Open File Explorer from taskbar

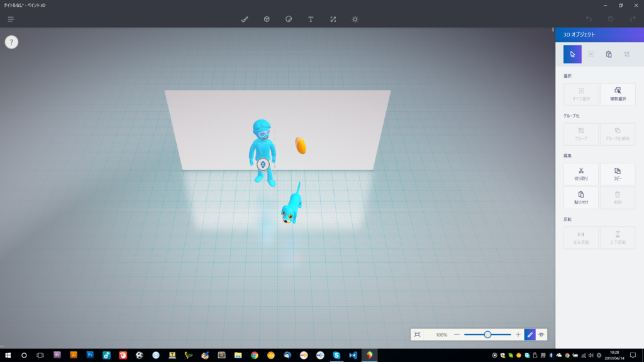tap(238, 355)
